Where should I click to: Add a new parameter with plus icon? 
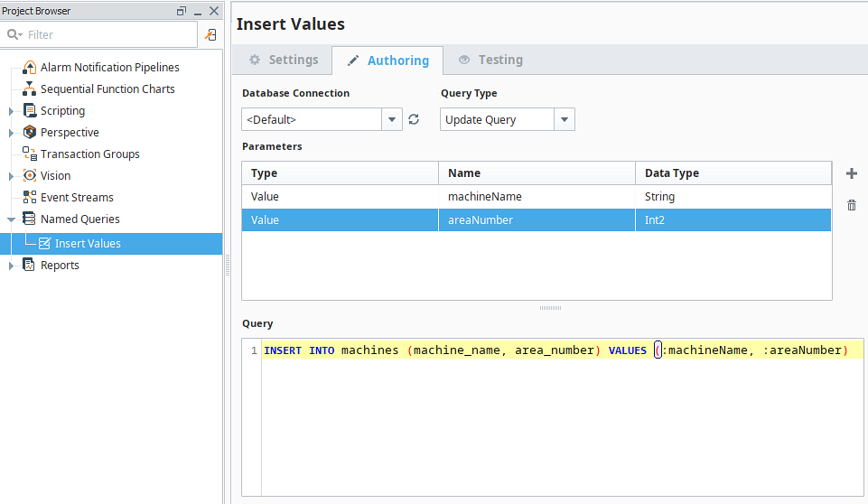pos(852,173)
